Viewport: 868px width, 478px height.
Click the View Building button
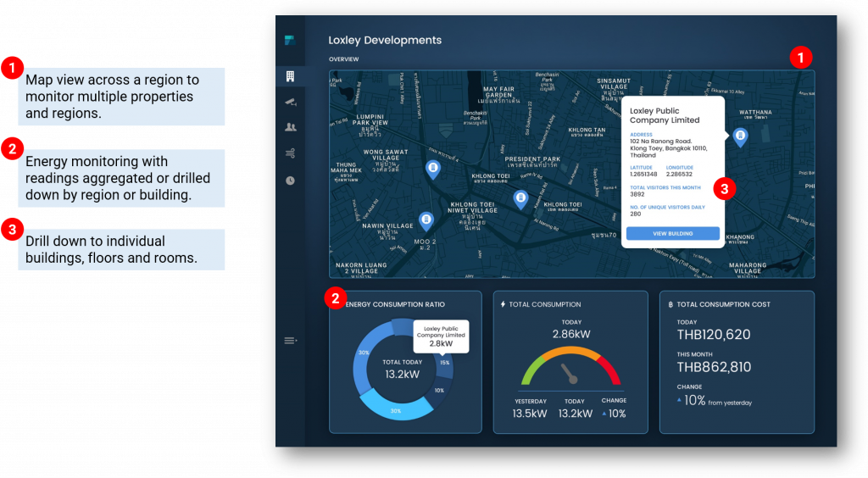(672, 233)
